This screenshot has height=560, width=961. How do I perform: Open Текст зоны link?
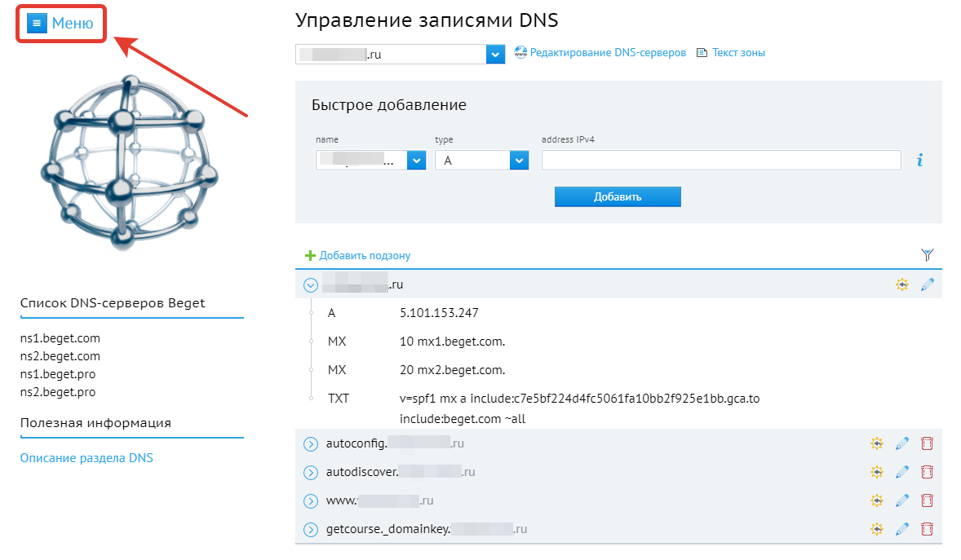pyautogui.click(x=738, y=53)
